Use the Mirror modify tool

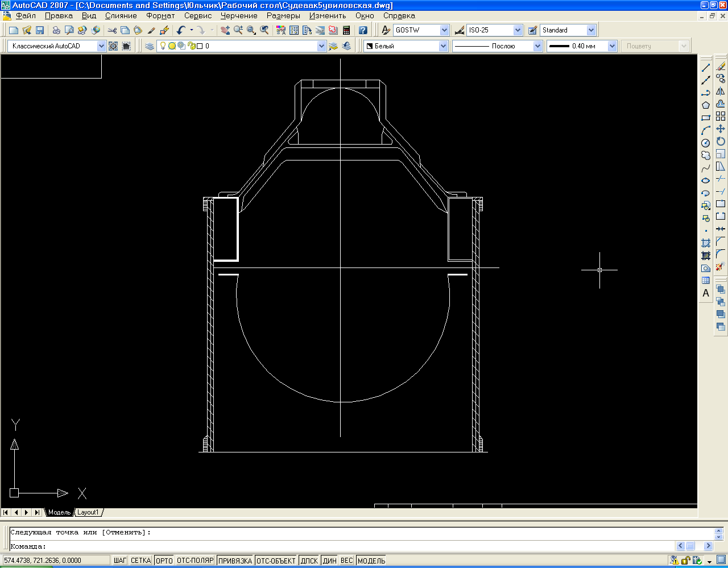pos(721,92)
